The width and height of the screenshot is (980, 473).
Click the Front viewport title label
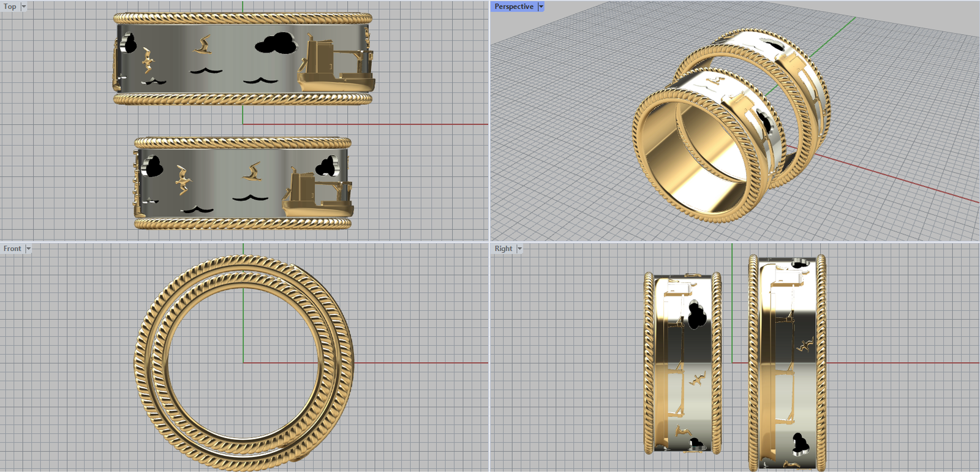[x=12, y=249]
